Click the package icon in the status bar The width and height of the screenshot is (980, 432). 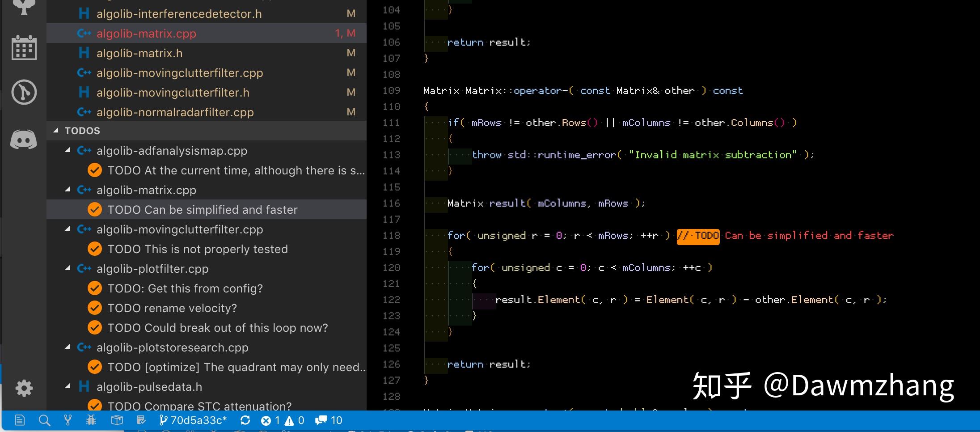point(117,420)
